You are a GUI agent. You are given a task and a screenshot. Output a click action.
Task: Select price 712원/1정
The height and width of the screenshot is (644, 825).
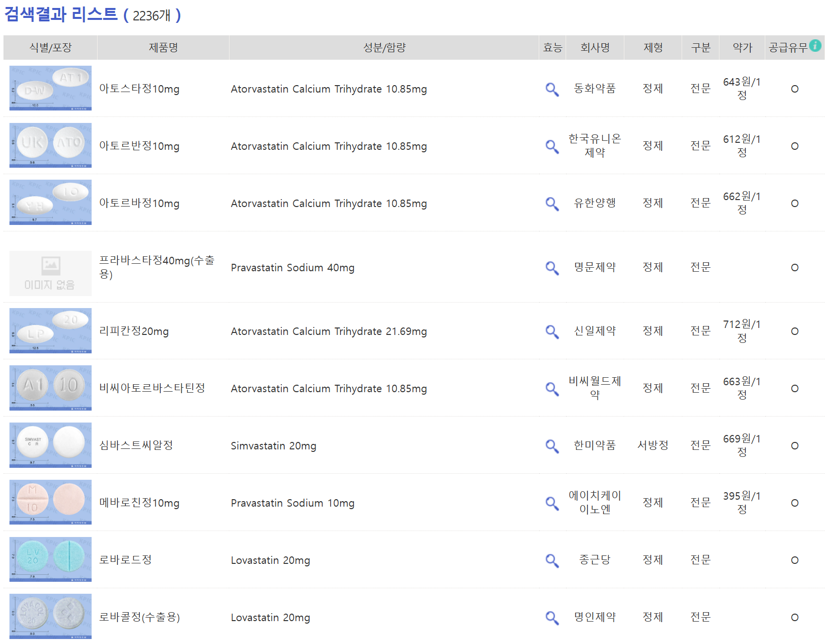742,330
